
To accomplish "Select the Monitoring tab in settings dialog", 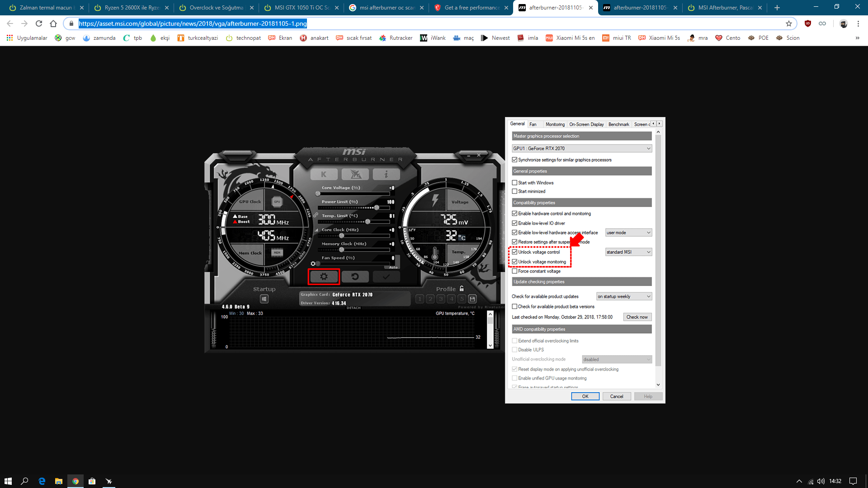I will [555, 124].
